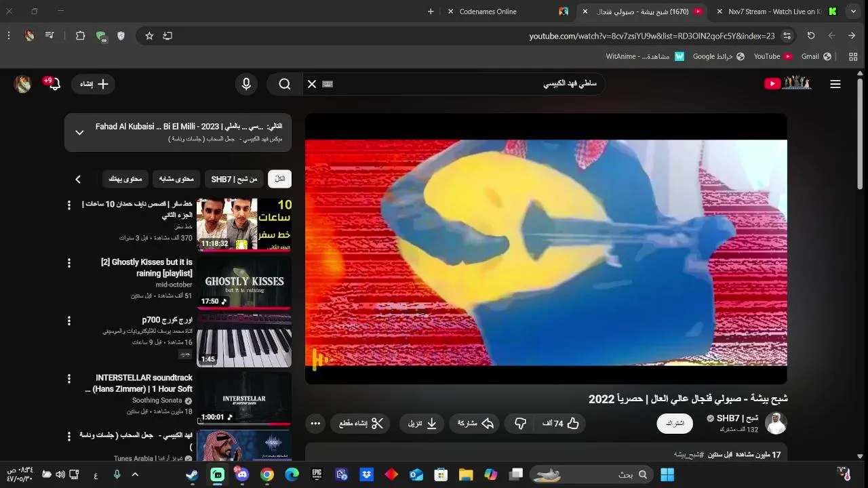Open the YouTube guide hamburger menu
The height and width of the screenshot is (488, 868).
[835, 84]
